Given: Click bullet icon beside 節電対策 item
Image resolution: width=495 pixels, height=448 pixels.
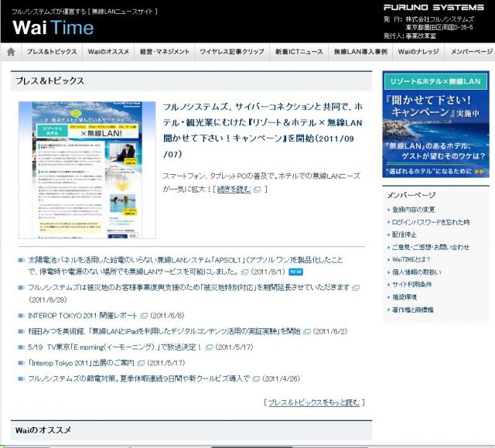Looking at the screenshot, I should point(22,378).
